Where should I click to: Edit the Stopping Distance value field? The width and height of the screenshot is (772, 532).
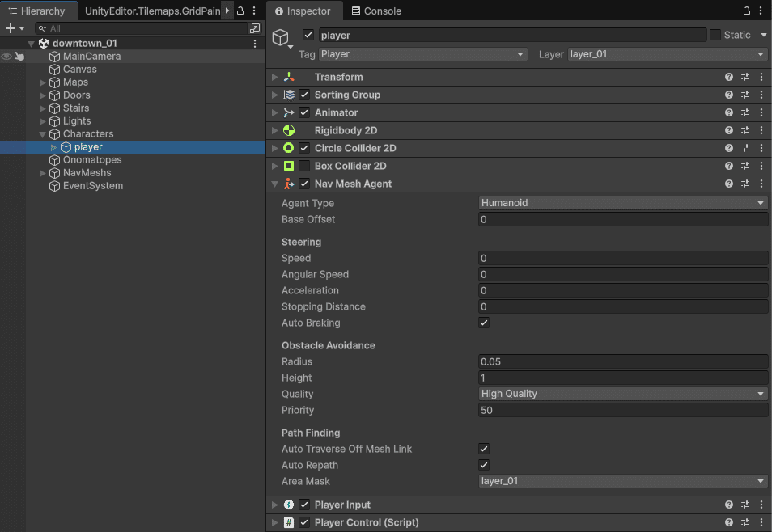click(623, 306)
